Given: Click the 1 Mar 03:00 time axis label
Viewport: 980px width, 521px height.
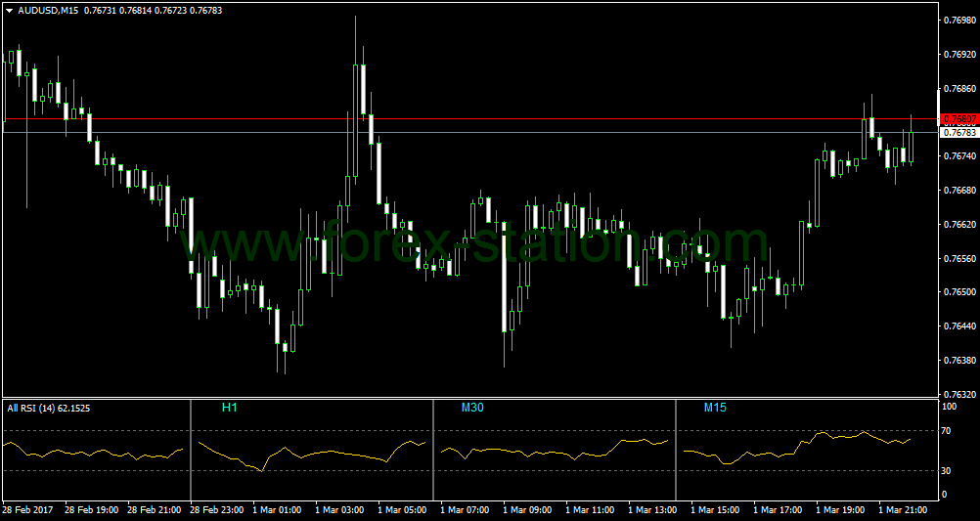Looking at the screenshot, I should coord(339,509).
